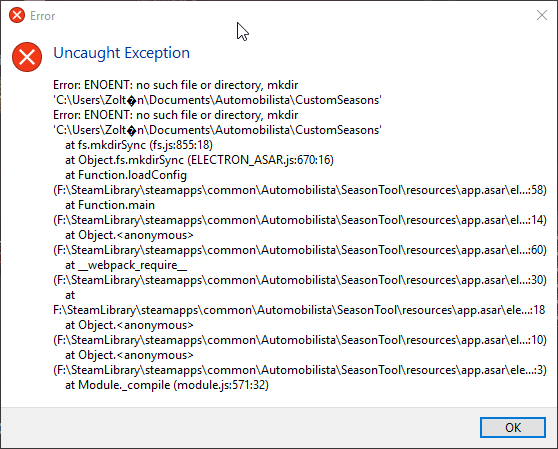Click the Error title bar text

pos(42,16)
